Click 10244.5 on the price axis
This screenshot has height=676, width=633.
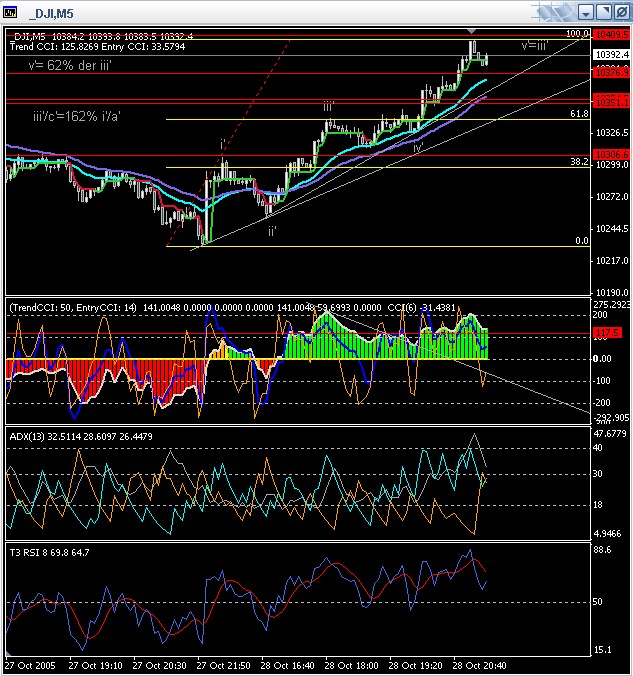coord(612,228)
